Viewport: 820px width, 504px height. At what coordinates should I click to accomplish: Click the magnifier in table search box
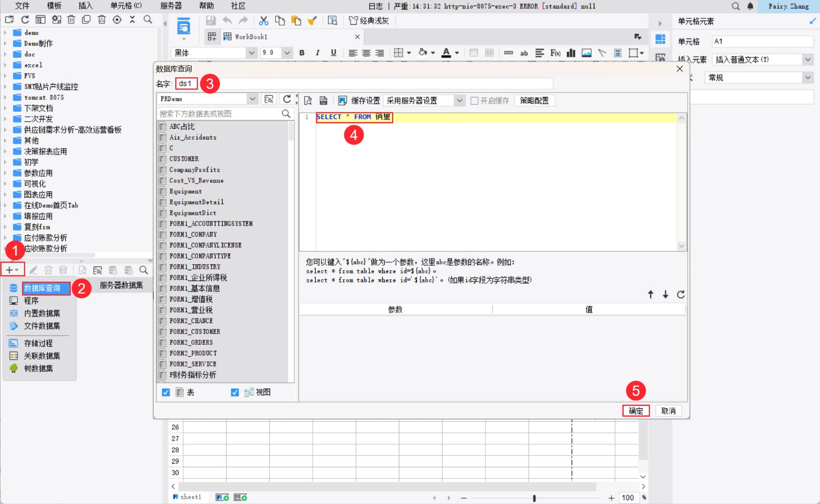pyautogui.click(x=286, y=114)
